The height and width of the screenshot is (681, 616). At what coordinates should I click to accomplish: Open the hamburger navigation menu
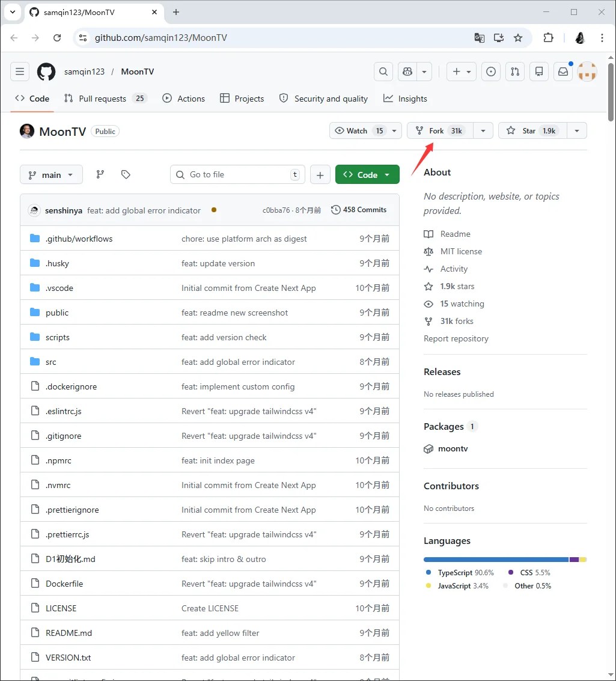click(20, 72)
